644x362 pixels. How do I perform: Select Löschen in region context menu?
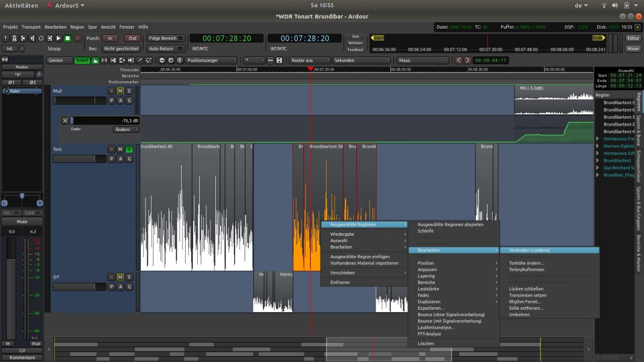[453, 343]
